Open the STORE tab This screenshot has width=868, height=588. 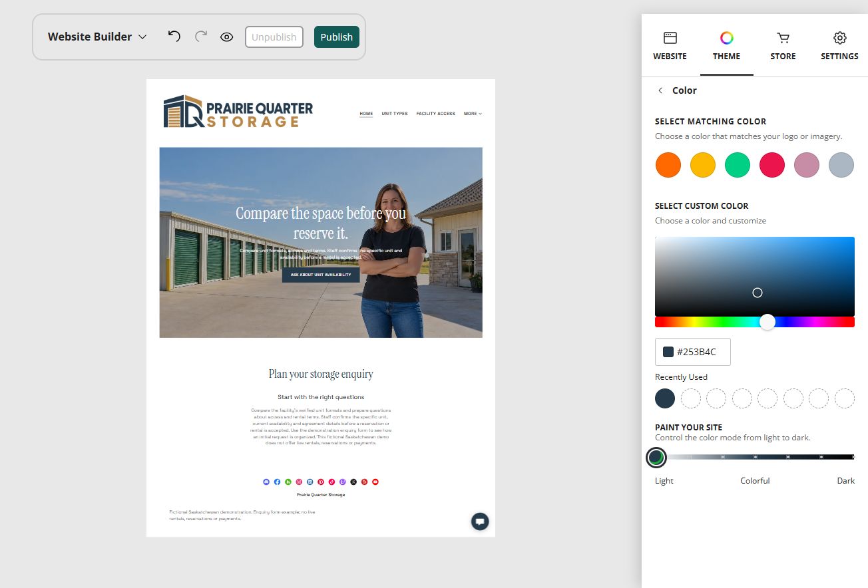point(783,46)
